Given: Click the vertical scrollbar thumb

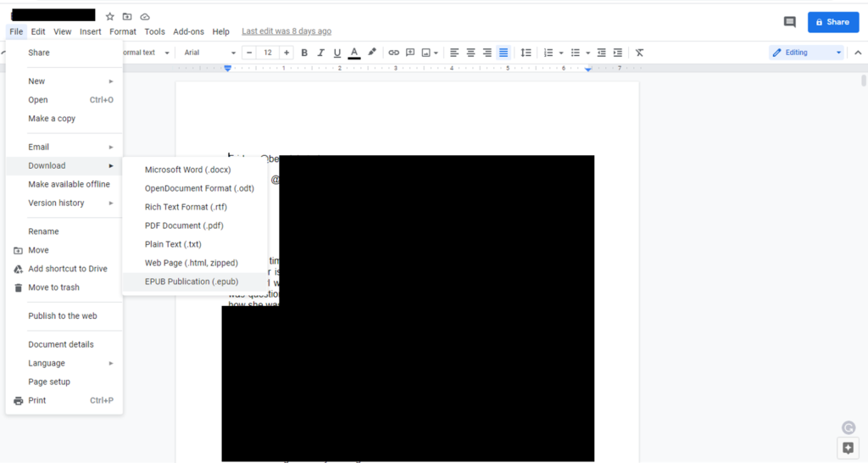Looking at the screenshot, I should tap(864, 81).
